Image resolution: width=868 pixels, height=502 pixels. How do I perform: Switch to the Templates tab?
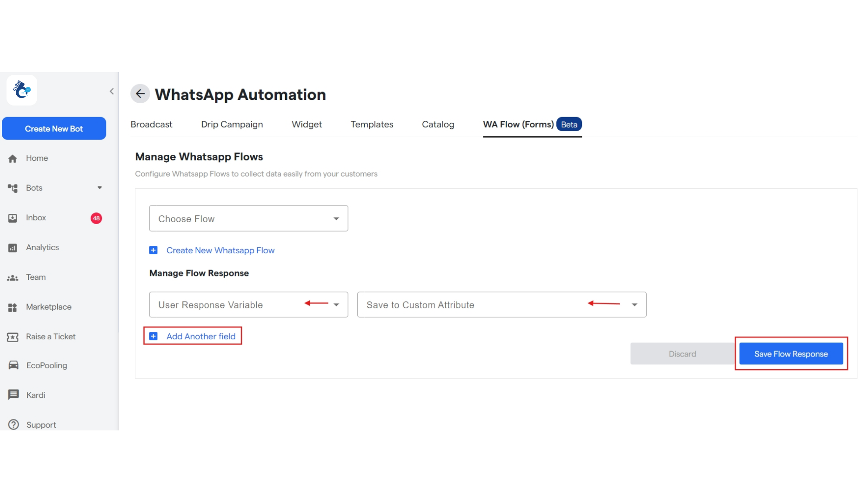(x=372, y=124)
